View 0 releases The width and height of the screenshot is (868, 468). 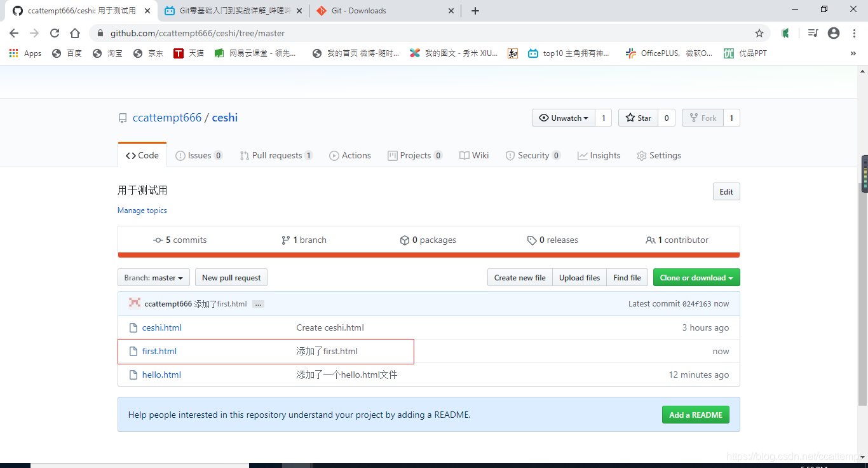(x=553, y=240)
